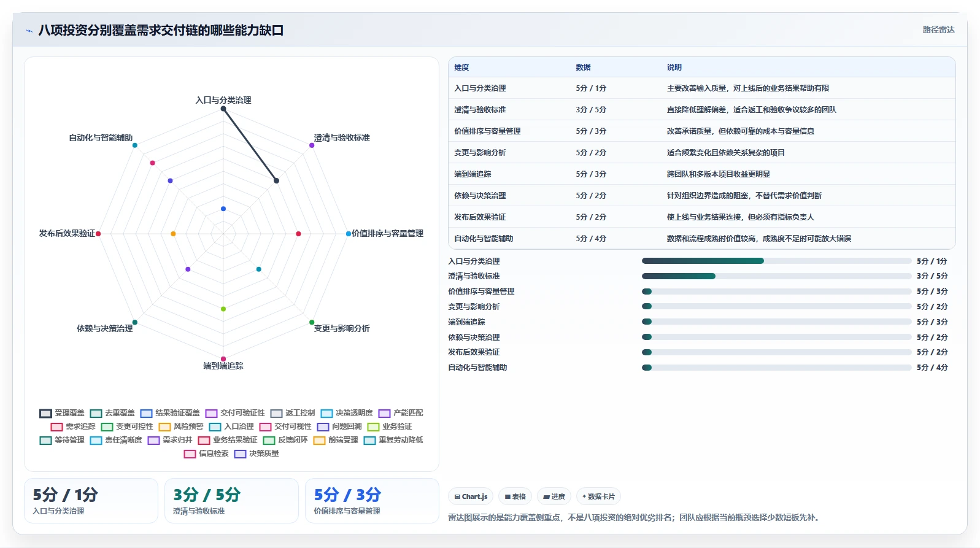Image resolution: width=980 pixels, height=548 pixels.
Task: Toggle the 产能匹配 legend entry
Action: (401, 413)
